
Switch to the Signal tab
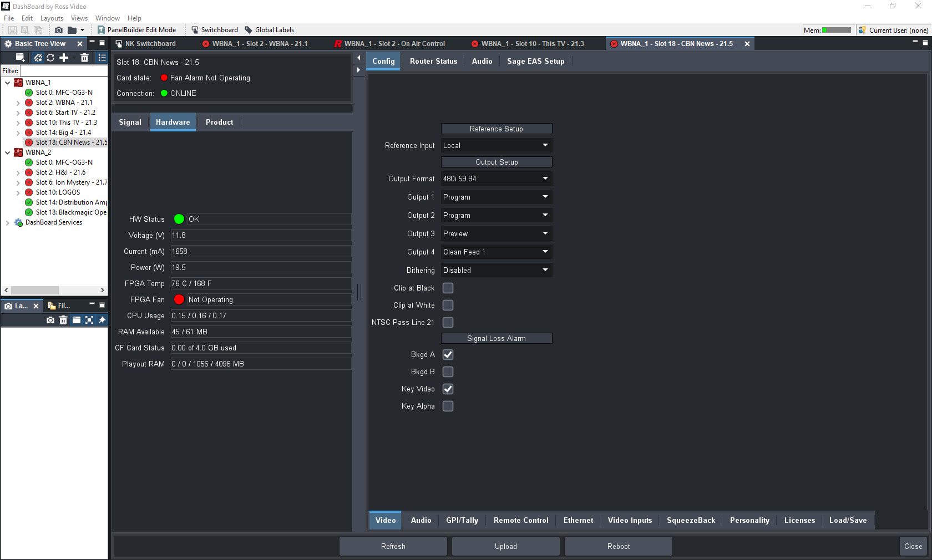(x=130, y=122)
